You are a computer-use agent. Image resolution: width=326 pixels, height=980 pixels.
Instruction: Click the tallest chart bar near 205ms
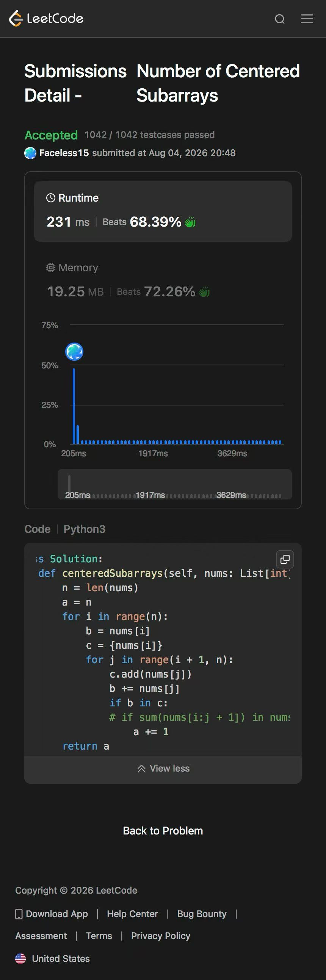(x=74, y=406)
